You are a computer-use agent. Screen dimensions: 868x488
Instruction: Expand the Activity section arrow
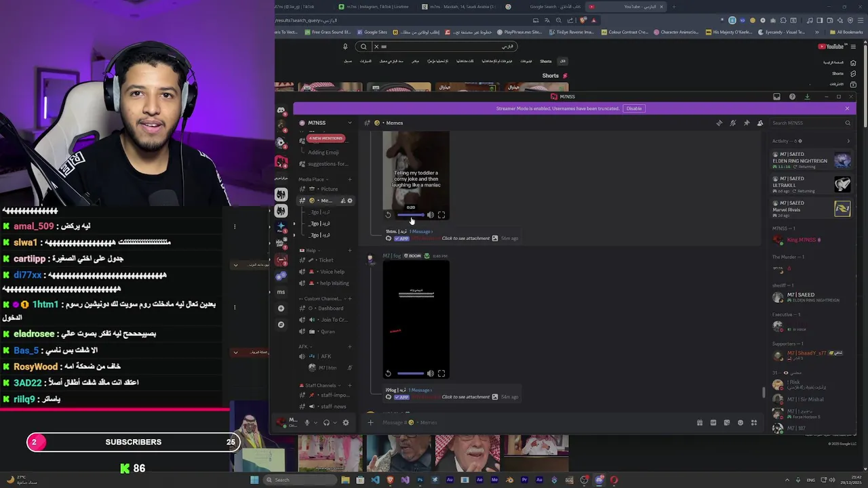pyautogui.click(x=848, y=141)
